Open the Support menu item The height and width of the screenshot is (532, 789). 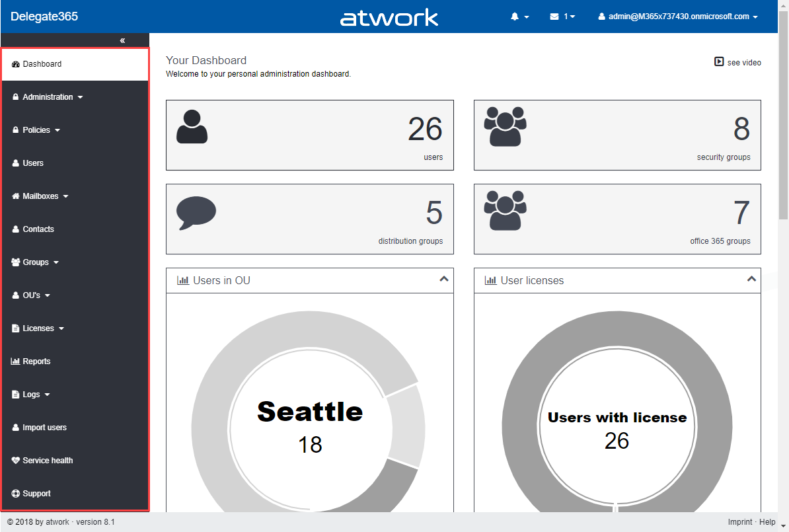(x=75, y=493)
